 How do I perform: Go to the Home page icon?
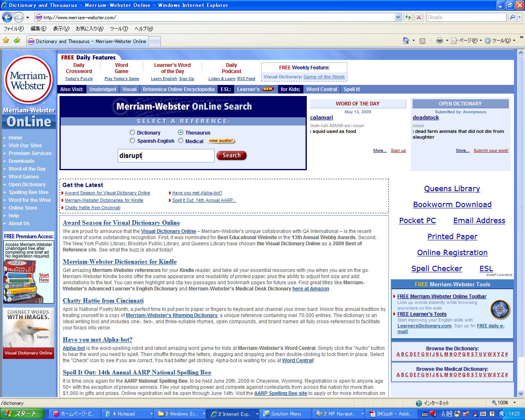coord(406,41)
